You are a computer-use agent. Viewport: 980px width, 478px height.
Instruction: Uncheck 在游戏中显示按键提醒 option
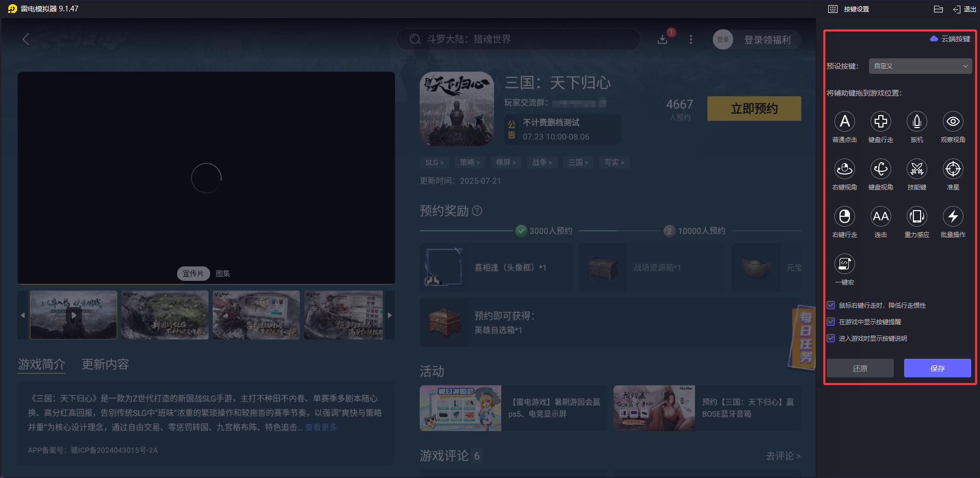coord(830,322)
